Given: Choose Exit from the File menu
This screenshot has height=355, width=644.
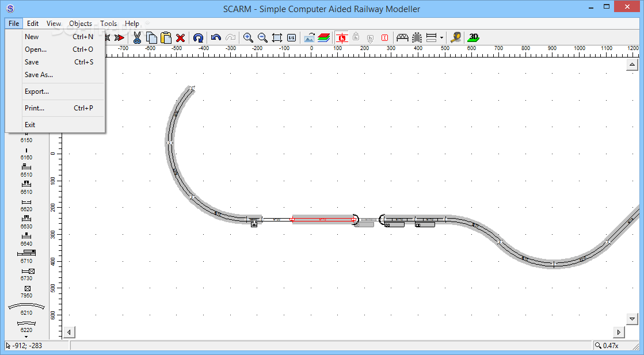Looking at the screenshot, I should pos(59,125).
